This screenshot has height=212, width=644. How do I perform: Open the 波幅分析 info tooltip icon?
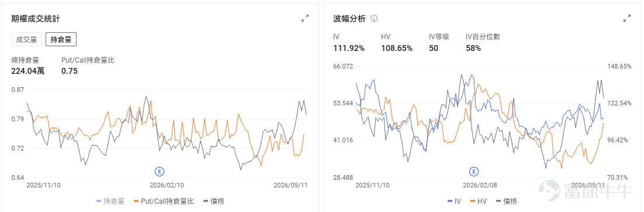coord(374,19)
